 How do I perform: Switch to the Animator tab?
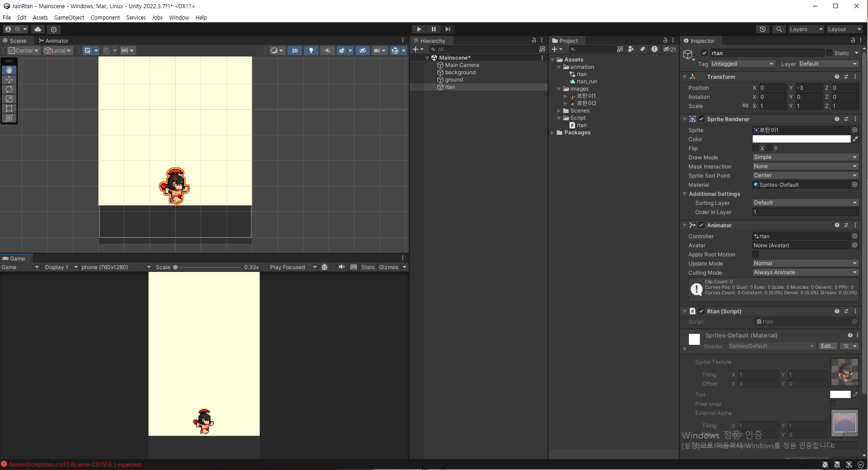tap(53, 41)
